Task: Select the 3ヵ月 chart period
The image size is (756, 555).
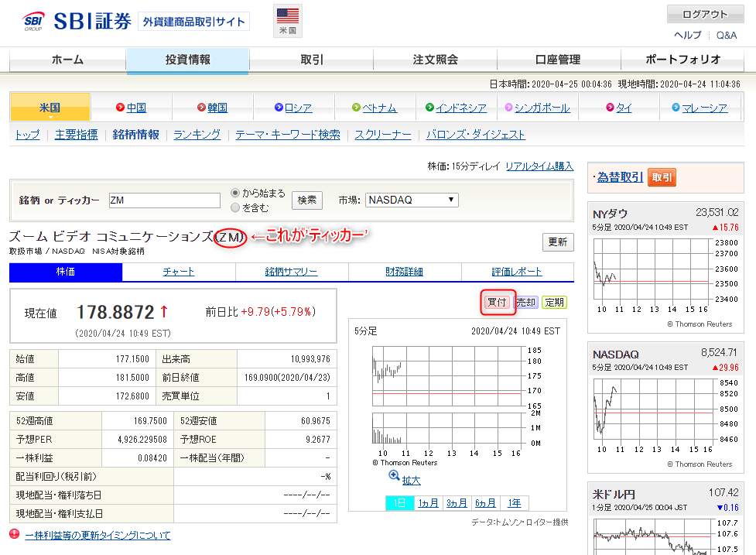Action: pos(457,503)
